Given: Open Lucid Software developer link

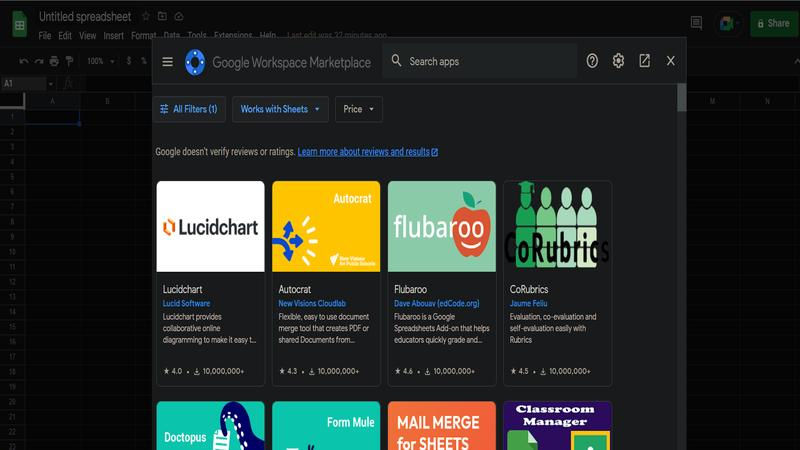Looking at the screenshot, I should (186, 303).
